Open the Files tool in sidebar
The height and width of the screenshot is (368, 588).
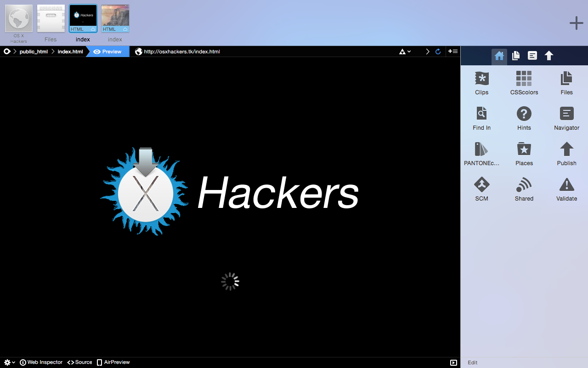(x=566, y=83)
